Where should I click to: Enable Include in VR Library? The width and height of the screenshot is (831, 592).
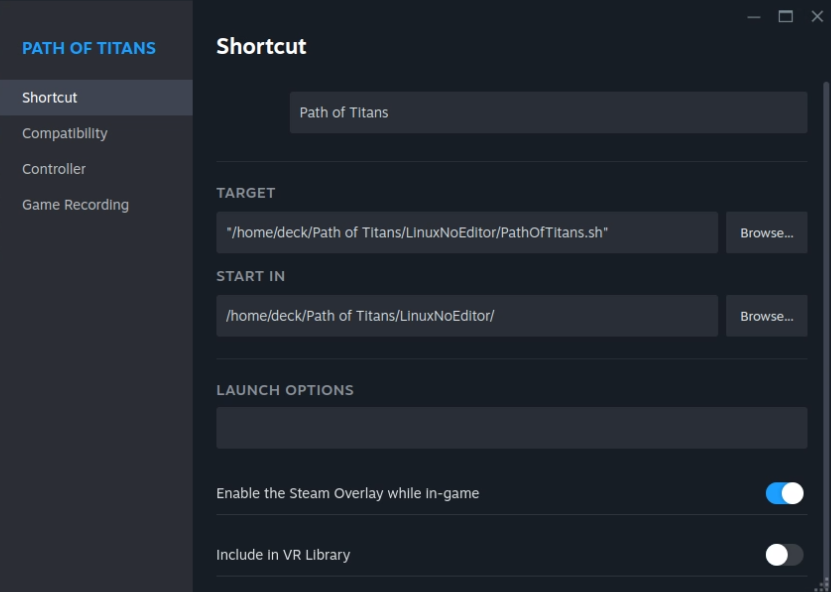click(785, 552)
